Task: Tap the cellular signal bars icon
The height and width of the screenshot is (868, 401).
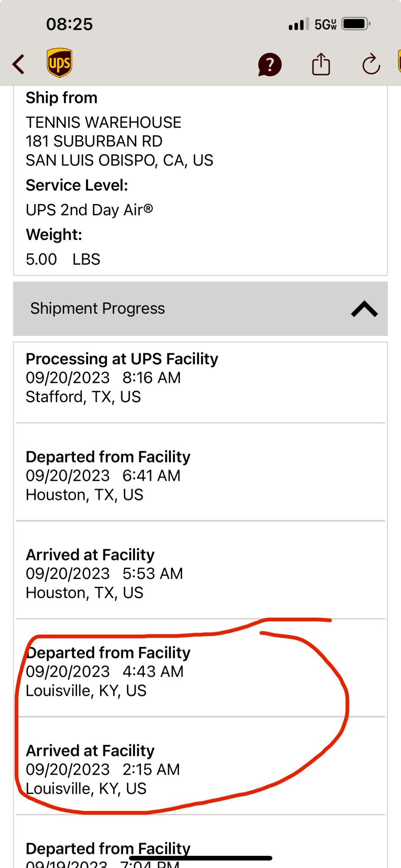Action: (x=299, y=24)
